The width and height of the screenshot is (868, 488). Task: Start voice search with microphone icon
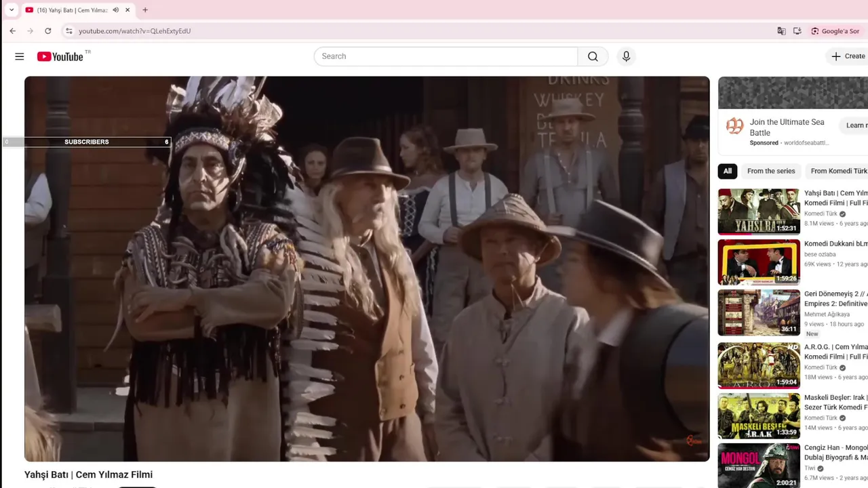626,56
